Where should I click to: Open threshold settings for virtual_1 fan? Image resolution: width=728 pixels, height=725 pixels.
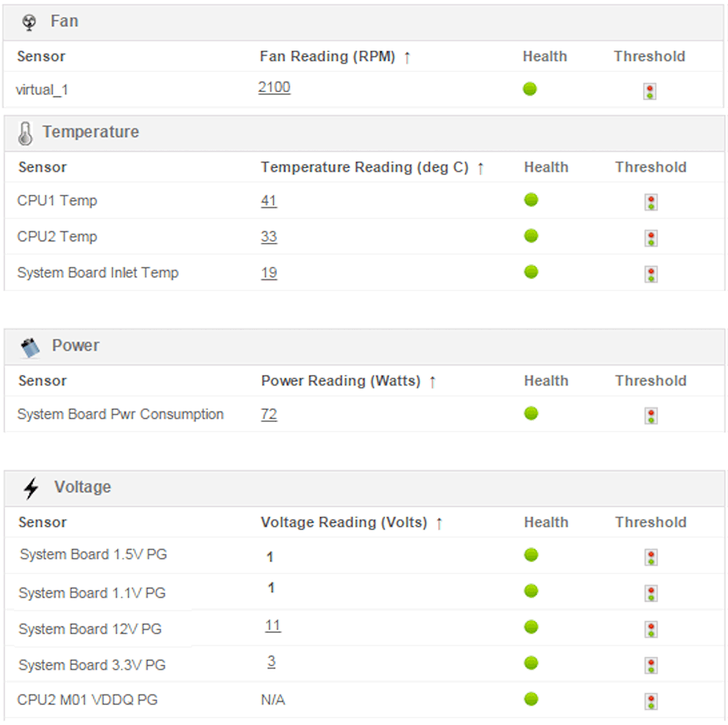click(650, 91)
